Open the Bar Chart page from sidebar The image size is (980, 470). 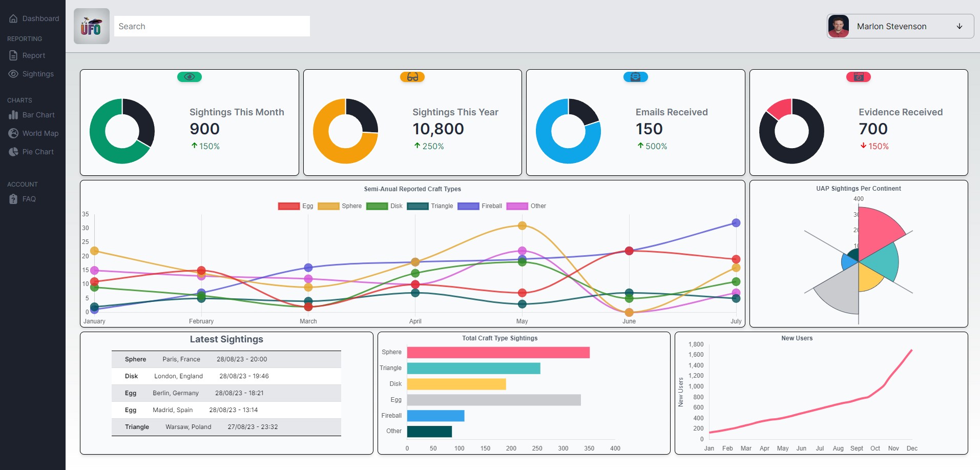tap(38, 115)
